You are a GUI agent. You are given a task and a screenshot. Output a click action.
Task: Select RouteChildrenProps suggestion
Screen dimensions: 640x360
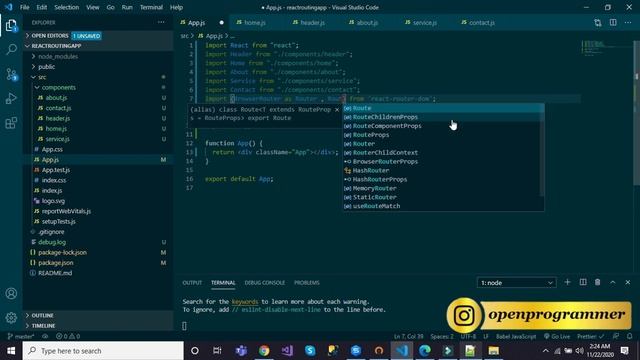tap(441, 117)
